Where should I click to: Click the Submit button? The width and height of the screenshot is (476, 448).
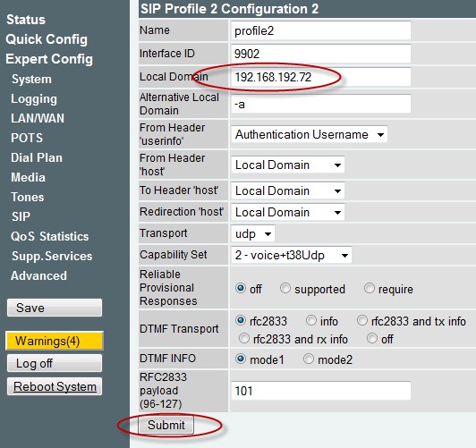(166, 425)
